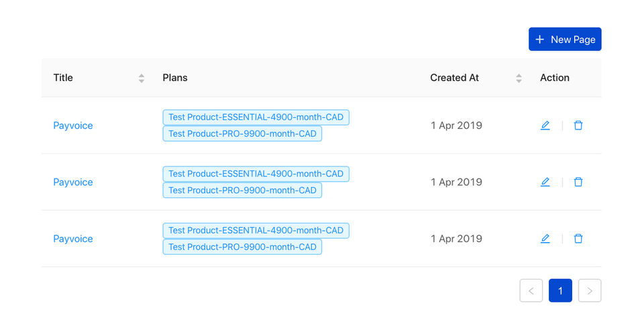The height and width of the screenshot is (332, 644).
Task: Click second row ESSENTIAL-4900 plan tag
Action: [256, 174]
